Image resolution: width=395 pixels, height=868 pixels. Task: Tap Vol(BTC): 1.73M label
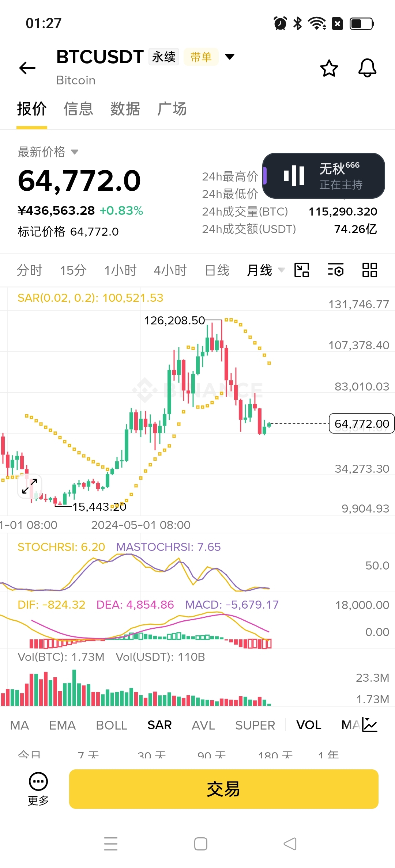coord(61,657)
